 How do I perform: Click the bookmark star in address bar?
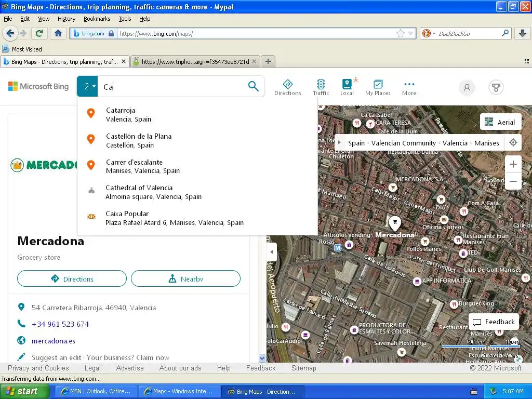click(401, 33)
